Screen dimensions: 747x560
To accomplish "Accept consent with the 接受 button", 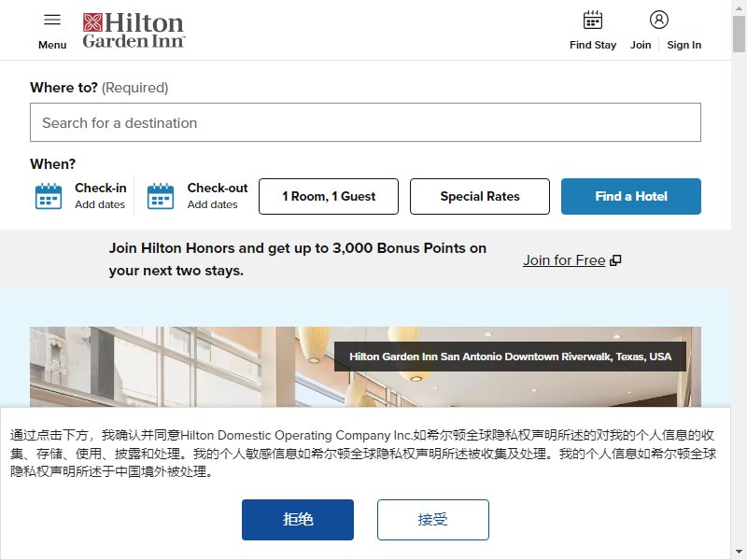I will pos(433,520).
